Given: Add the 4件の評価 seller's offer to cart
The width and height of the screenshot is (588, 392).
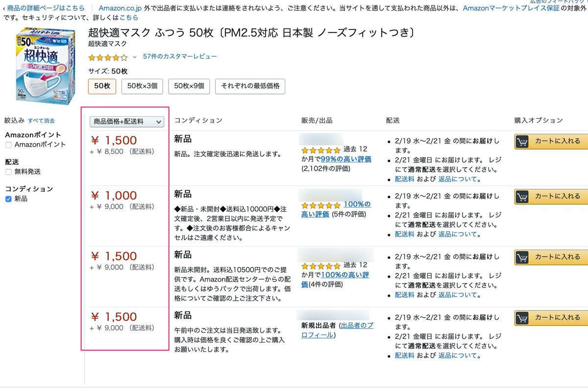Looking at the screenshot, I should tap(551, 257).
